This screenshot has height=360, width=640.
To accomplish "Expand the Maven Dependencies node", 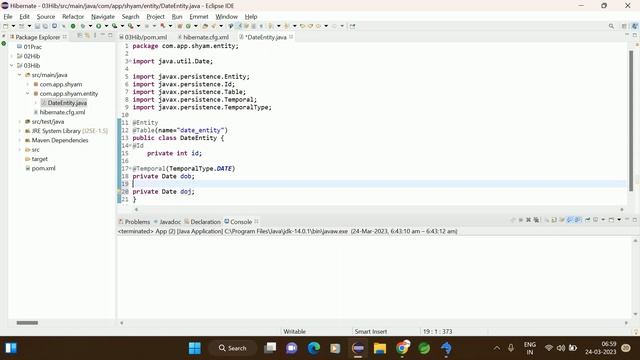I will [x=20, y=140].
